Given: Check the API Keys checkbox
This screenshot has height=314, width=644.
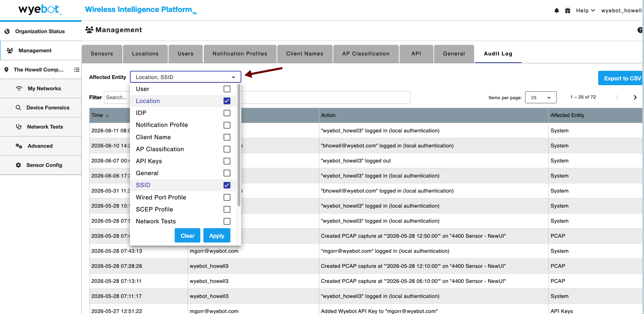Looking at the screenshot, I should [227, 161].
